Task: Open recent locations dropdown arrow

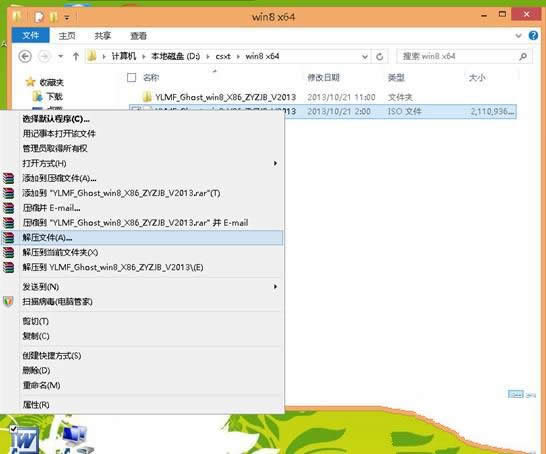Action: pos(61,56)
